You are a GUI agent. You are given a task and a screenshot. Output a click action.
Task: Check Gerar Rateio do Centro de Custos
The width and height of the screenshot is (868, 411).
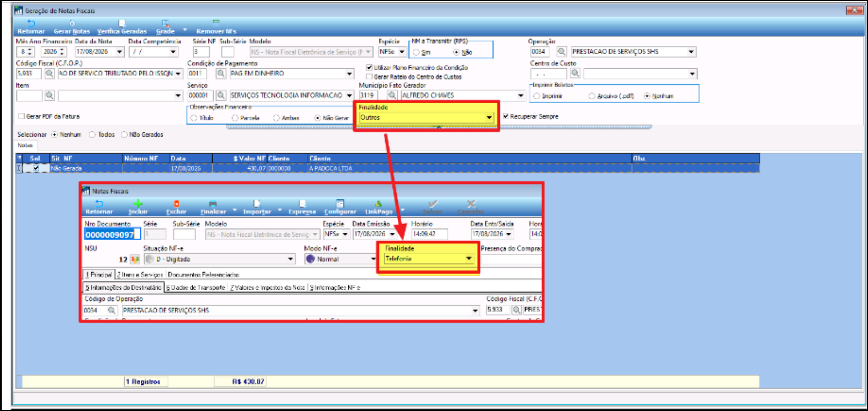[x=369, y=77]
